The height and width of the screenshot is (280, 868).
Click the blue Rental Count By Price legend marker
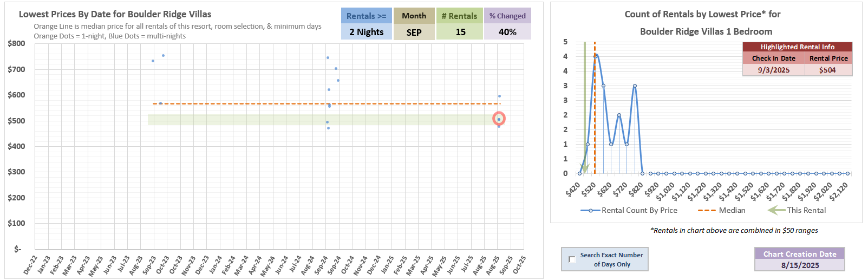click(590, 210)
